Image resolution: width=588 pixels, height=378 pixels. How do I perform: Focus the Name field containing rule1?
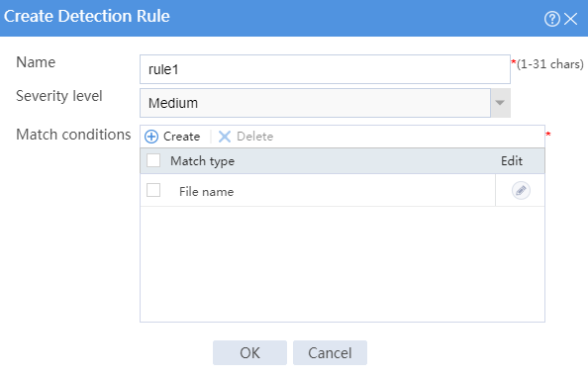pos(325,69)
